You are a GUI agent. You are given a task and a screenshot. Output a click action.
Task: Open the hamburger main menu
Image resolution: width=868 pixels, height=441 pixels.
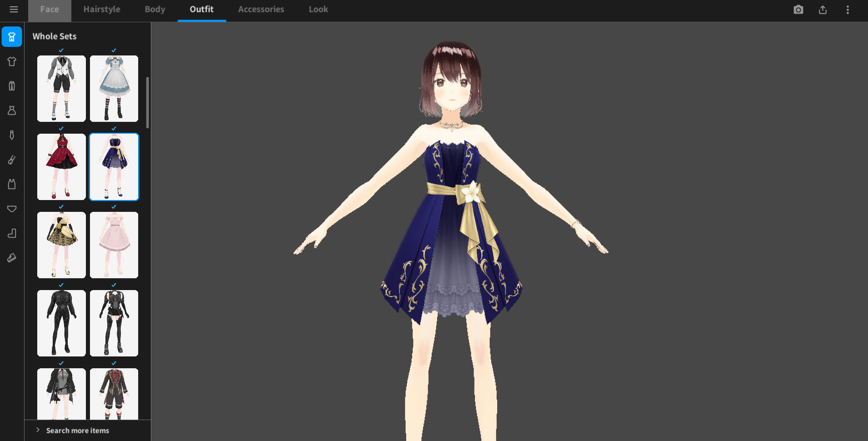click(x=14, y=10)
